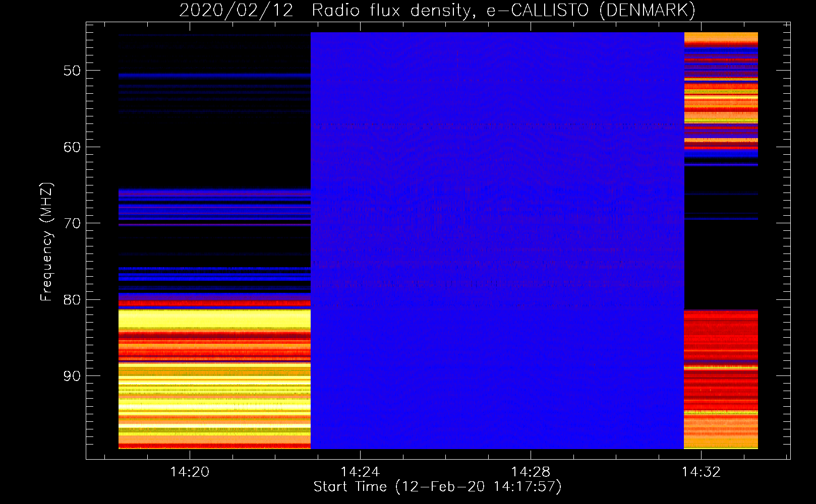
Task: Click the bright yellow band below 80 MHz at left
Action: click(x=214, y=319)
